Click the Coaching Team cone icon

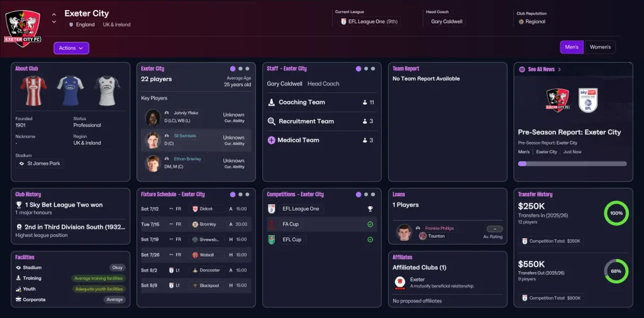[272, 102]
